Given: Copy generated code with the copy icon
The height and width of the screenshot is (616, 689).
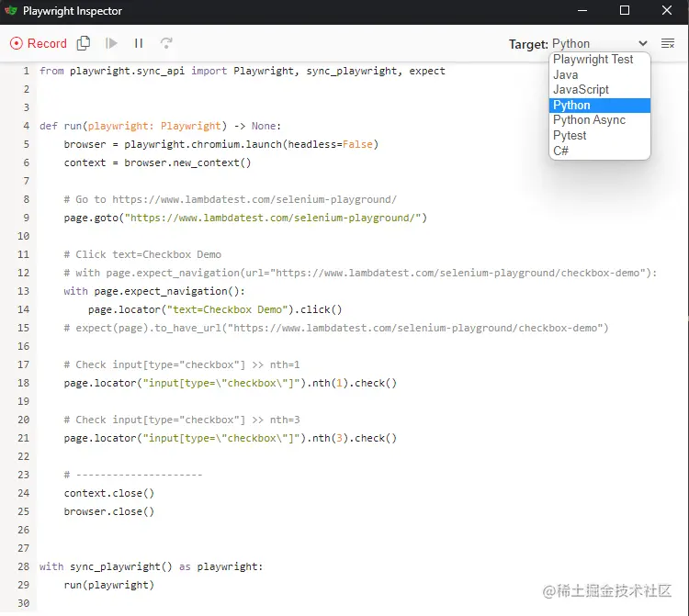Looking at the screenshot, I should (84, 43).
